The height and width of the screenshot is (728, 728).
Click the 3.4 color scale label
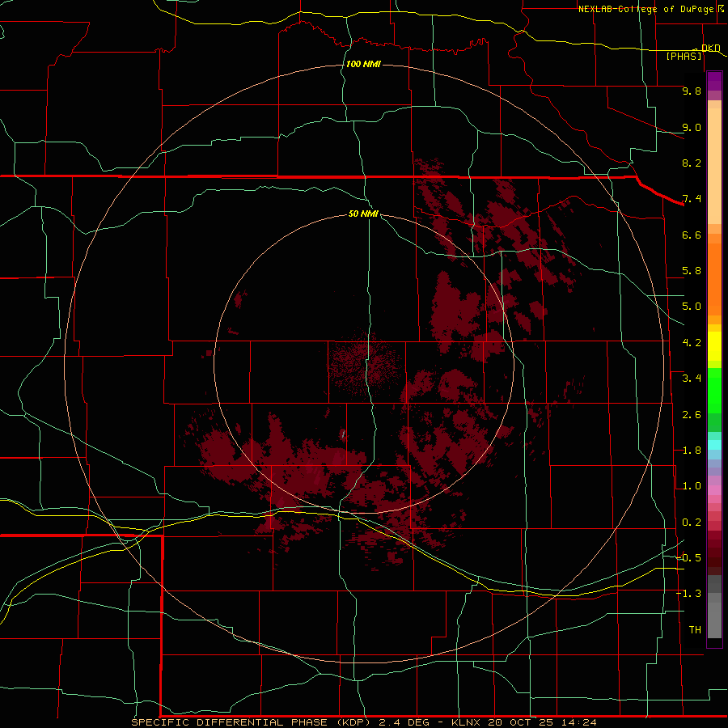point(692,379)
